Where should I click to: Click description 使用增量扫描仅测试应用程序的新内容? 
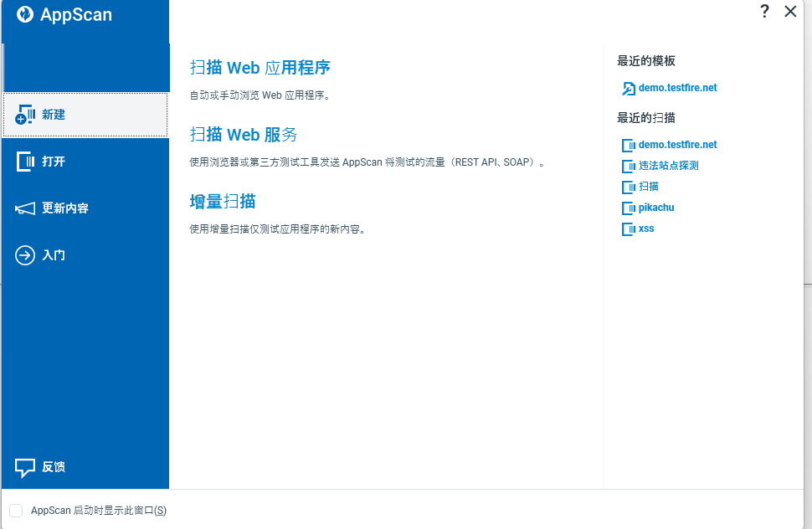pyautogui.click(x=278, y=229)
